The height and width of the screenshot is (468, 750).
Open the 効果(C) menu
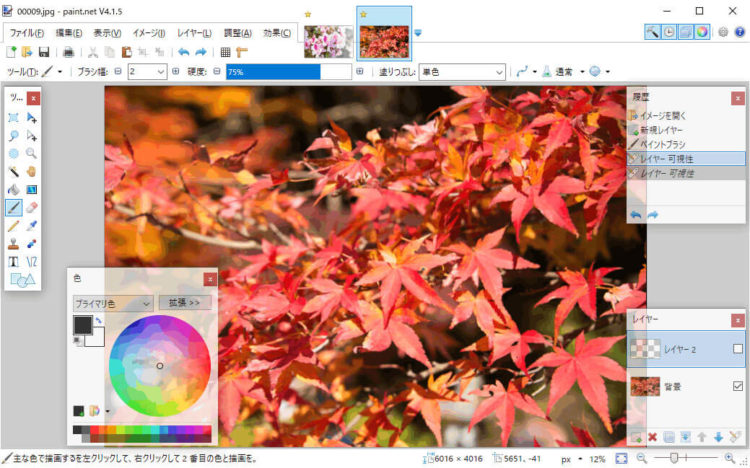click(277, 33)
